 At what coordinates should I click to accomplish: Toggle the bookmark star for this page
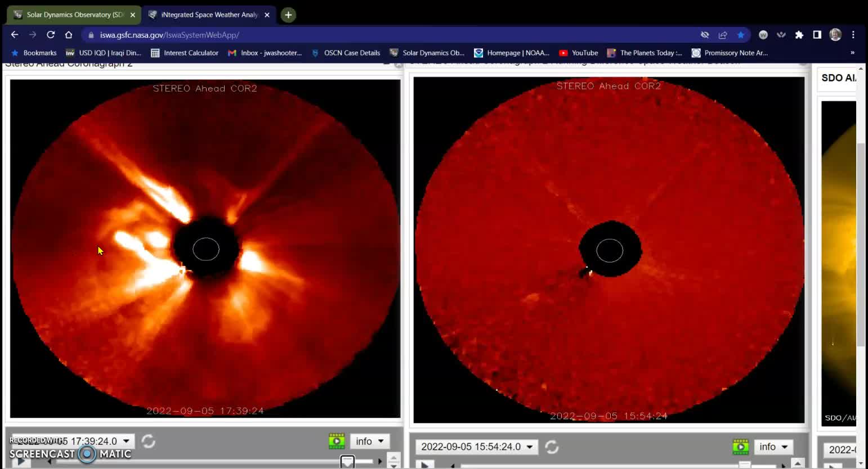(x=741, y=35)
